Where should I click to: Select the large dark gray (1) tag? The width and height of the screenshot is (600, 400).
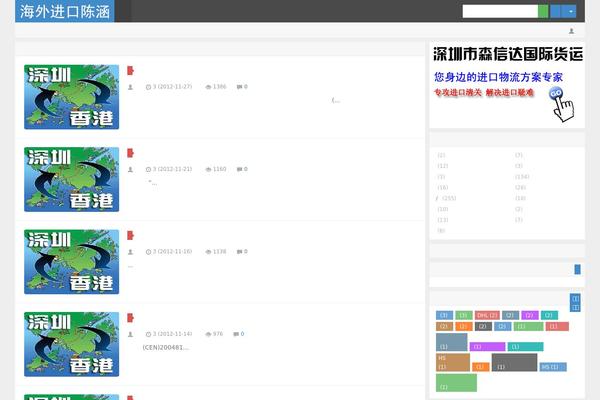click(x=514, y=362)
